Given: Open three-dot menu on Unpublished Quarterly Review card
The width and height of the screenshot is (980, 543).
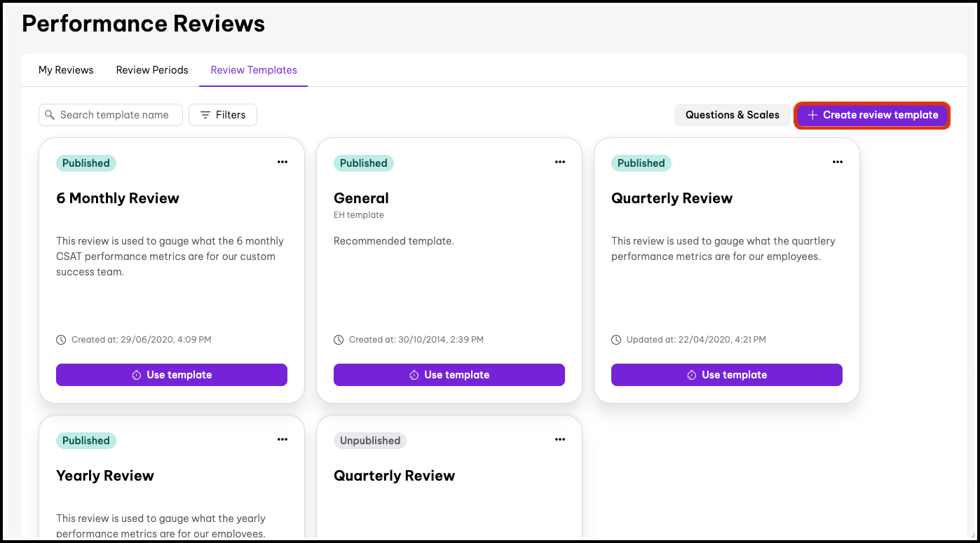Looking at the screenshot, I should coord(559,439).
